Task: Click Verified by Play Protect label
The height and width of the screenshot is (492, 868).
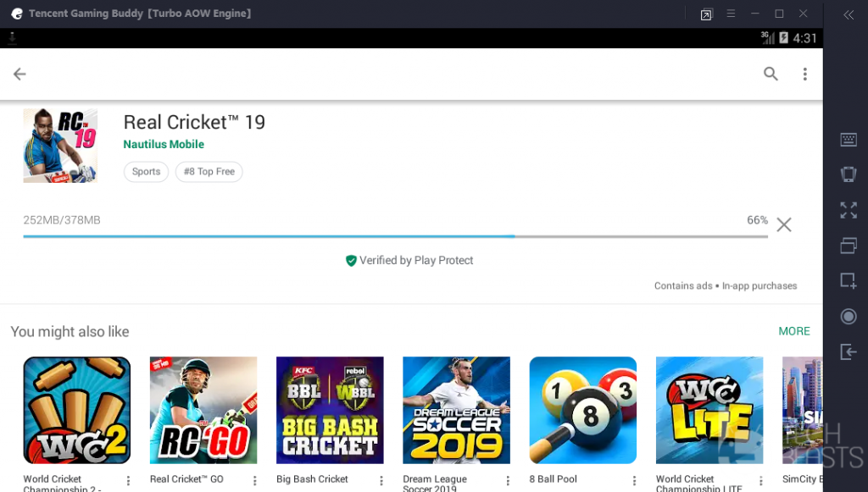Action: (x=416, y=260)
